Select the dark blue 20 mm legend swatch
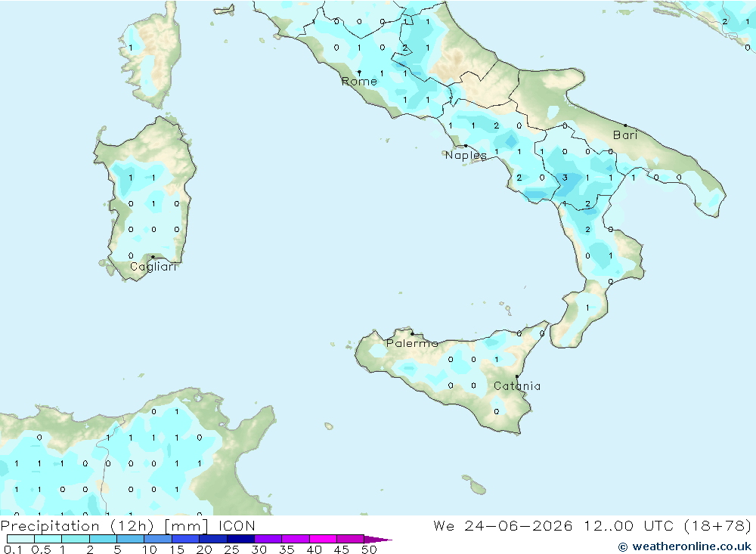The width and height of the screenshot is (756, 554). (x=212, y=539)
